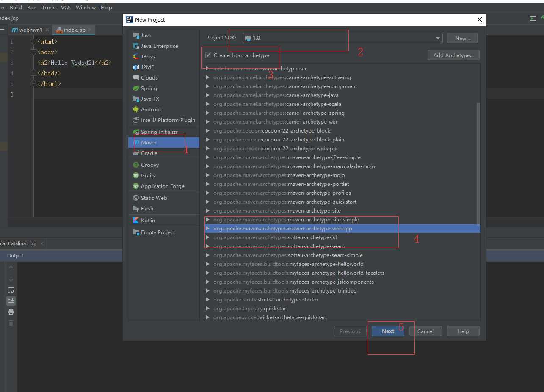The image size is (544, 392).
Task: Choose the Kotlin icon
Action: pos(135,221)
